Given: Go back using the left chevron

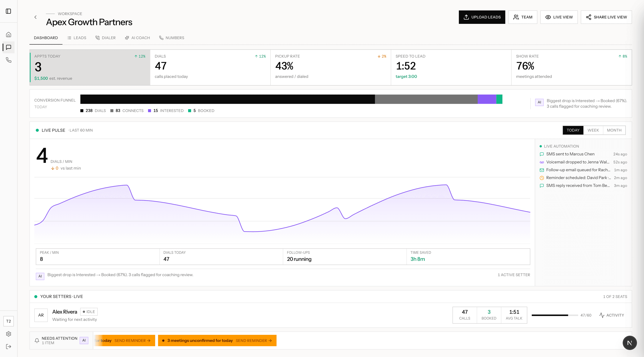Looking at the screenshot, I should click(35, 17).
